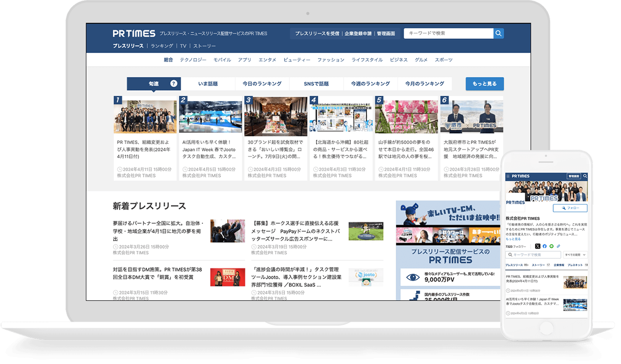Screen dimensions: 621x364
Task: Expand the すべての期間 period dropdown on mobile
Action: tap(575, 255)
